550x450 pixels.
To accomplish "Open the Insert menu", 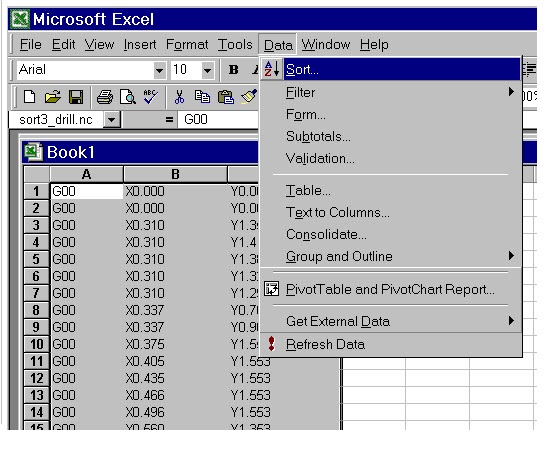I will click(x=140, y=45).
